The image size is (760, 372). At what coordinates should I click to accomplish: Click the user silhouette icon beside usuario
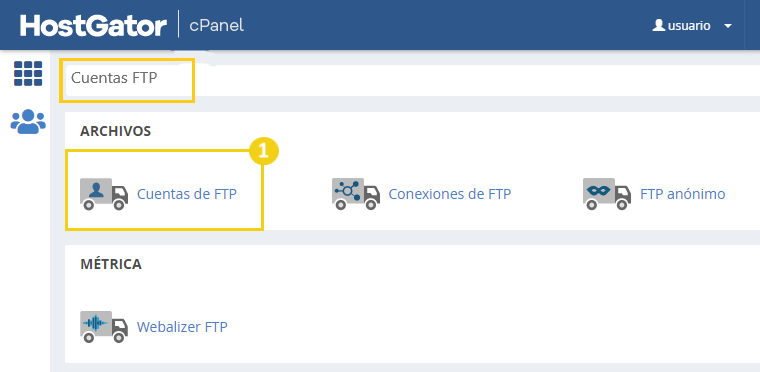[659, 25]
